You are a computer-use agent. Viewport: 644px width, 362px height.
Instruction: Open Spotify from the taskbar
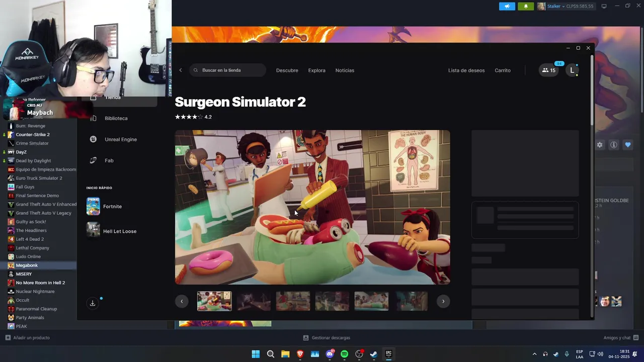click(x=344, y=354)
